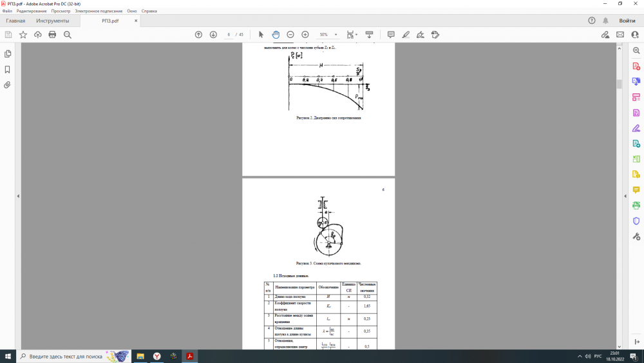The width and height of the screenshot is (644, 363).
Task: Zoom out with minus button
Action: coord(290,35)
